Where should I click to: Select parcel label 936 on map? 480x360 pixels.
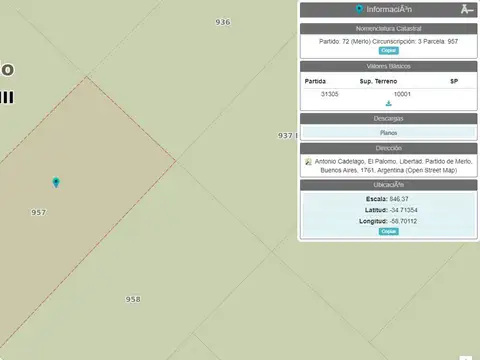point(223,22)
